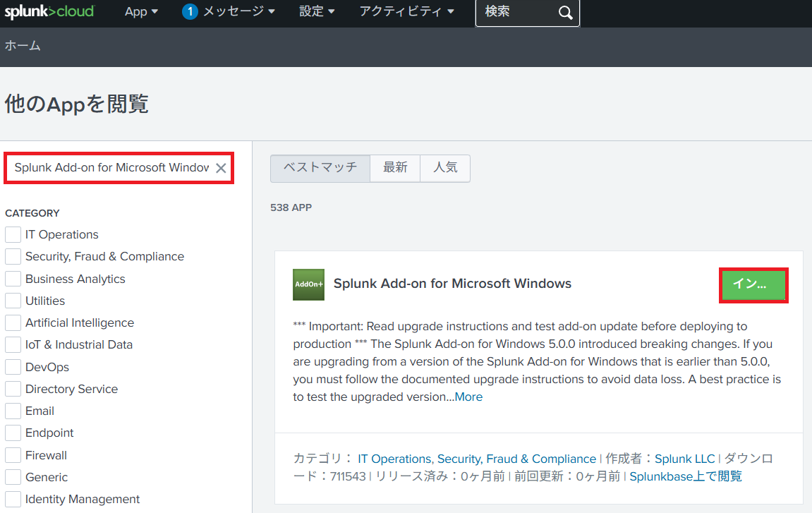
Task: Choose the ベストマッチ tab
Action: [320, 168]
